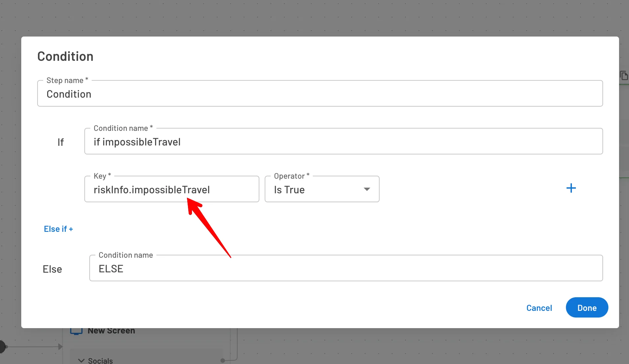The image size is (629, 364).
Task: Edit the 'if impossibleTravel' condition name field
Action: [343, 141]
